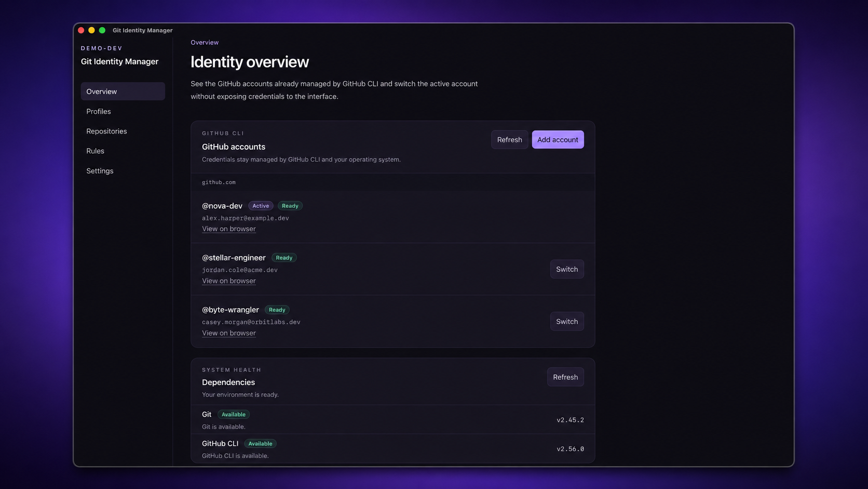Click the Identity overview page heading
Screen dimensions: 868x489
(250, 62)
